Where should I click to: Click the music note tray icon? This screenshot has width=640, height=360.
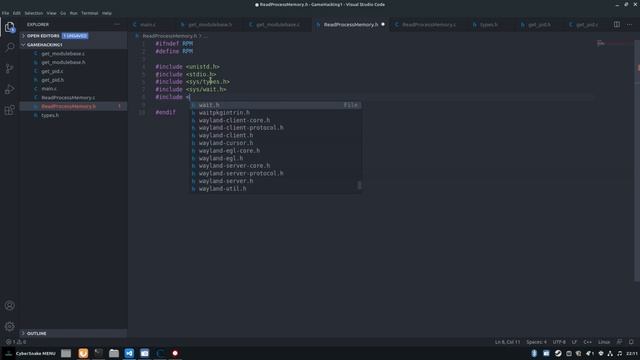coord(620,353)
